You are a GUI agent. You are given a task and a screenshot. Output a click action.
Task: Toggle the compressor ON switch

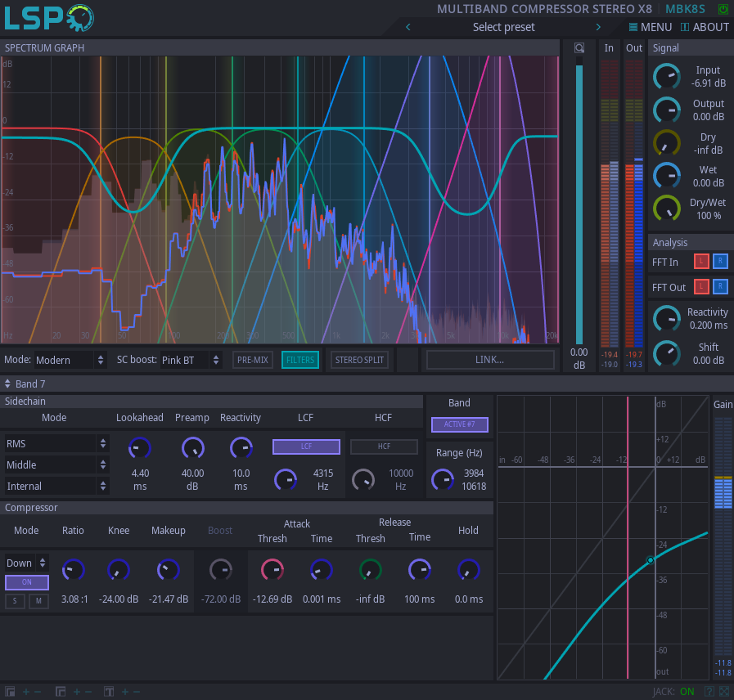coord(28,582)
